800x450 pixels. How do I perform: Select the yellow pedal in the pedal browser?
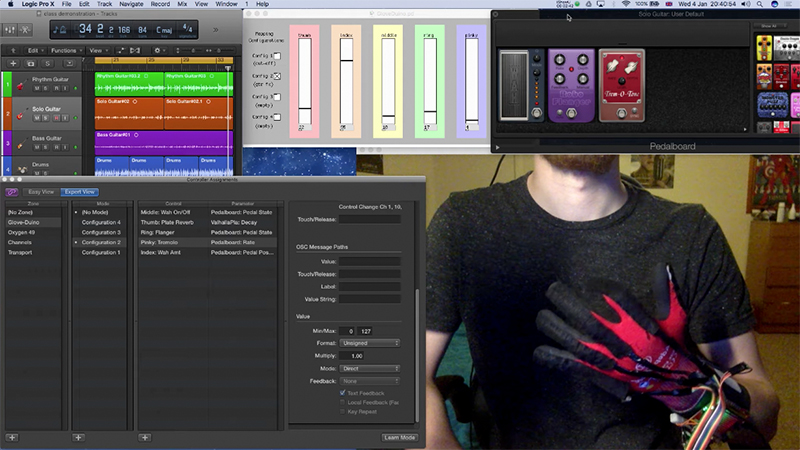[x=764, y=48]
